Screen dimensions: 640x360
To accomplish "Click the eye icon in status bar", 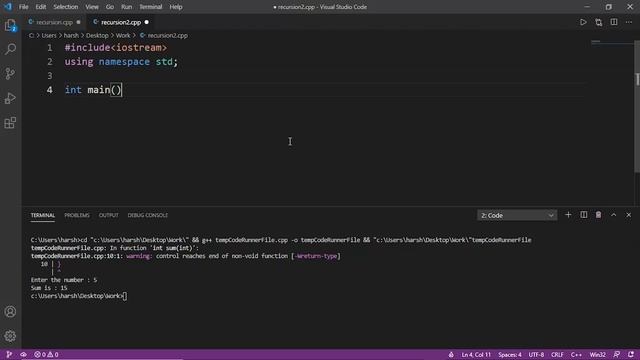I will click(x=23, y=355).
